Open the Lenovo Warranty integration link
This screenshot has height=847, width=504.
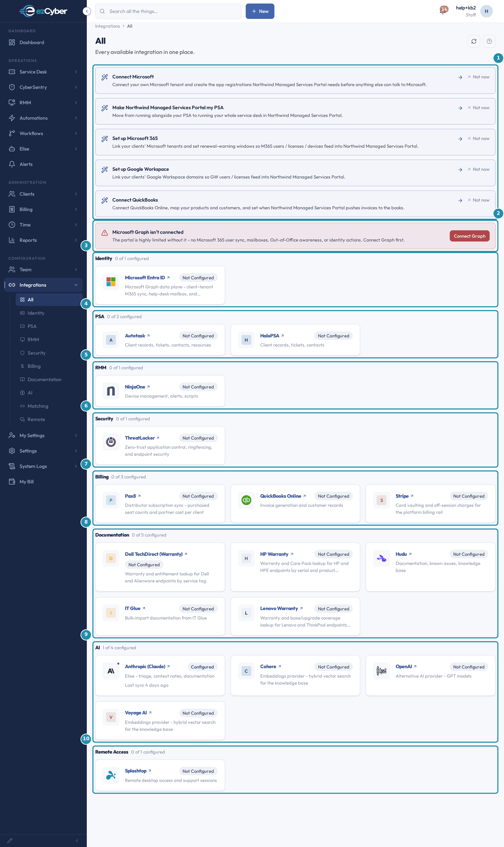(282, 609)
